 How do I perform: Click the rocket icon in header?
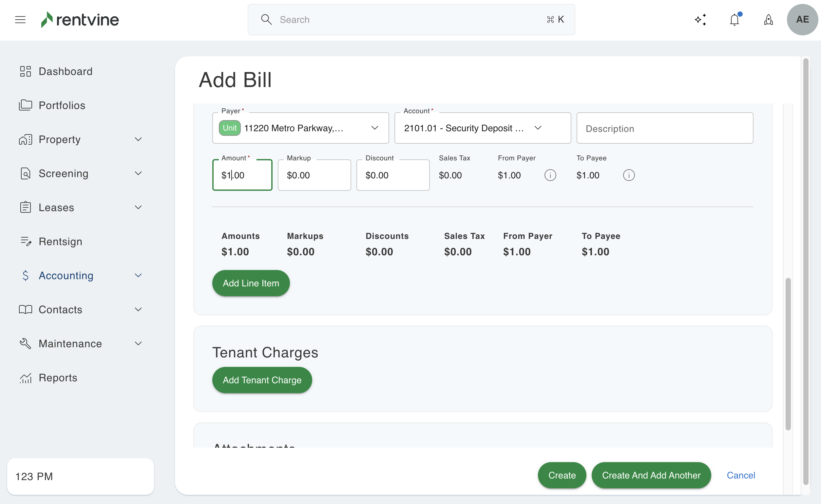point(768,20)
